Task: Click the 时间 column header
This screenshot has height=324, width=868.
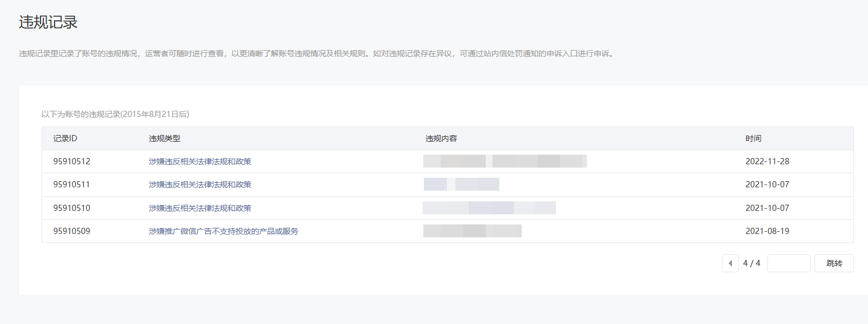Action: coord(753,138)
